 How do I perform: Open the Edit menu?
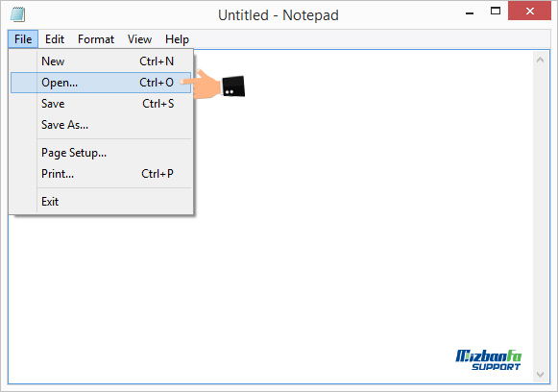click(55, 39)
